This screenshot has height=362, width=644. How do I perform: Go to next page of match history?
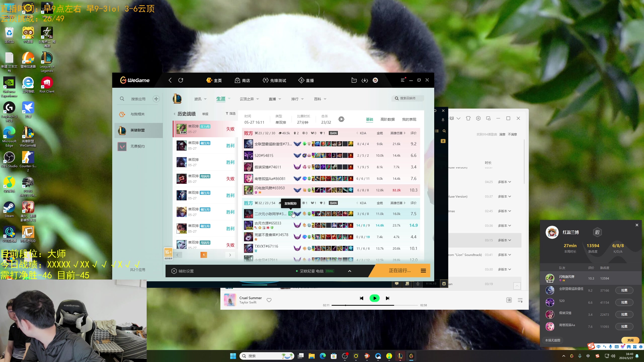(x=230, y=255)
